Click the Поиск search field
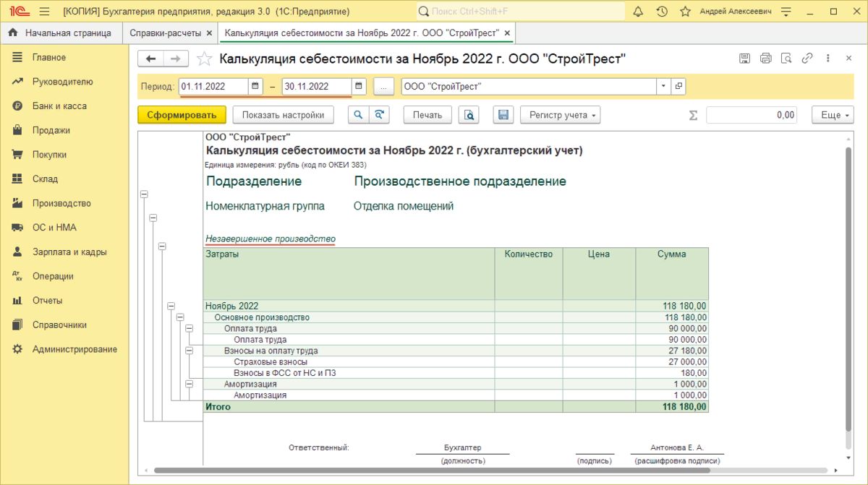Screen dimensions: 868x485 click(521, 12)
